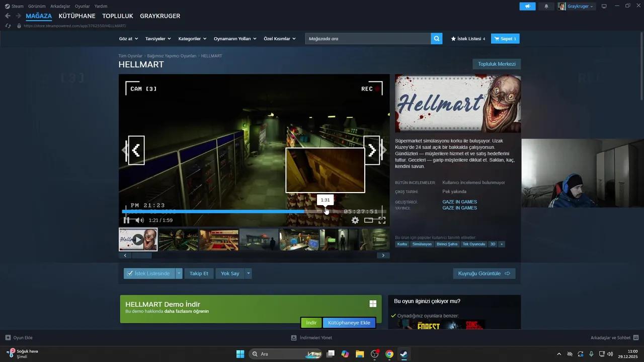
Task: Expand the İstek Listesinde dropdown arrow
Action: [179, 274]
